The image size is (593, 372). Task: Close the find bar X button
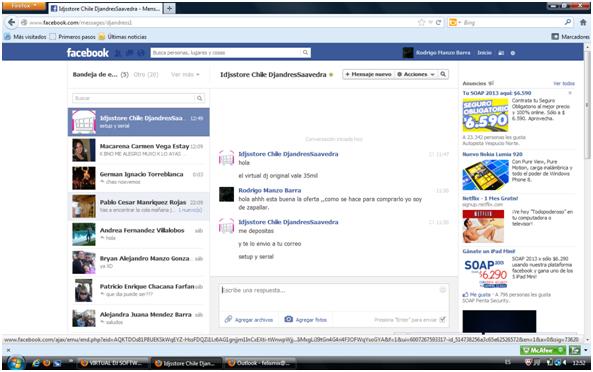point(8,350)
